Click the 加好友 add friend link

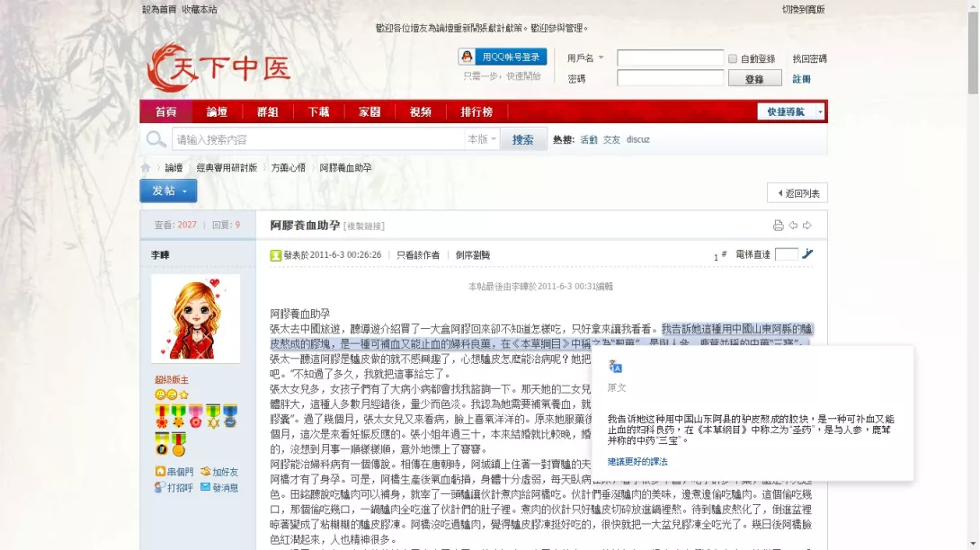click(219, 472)
